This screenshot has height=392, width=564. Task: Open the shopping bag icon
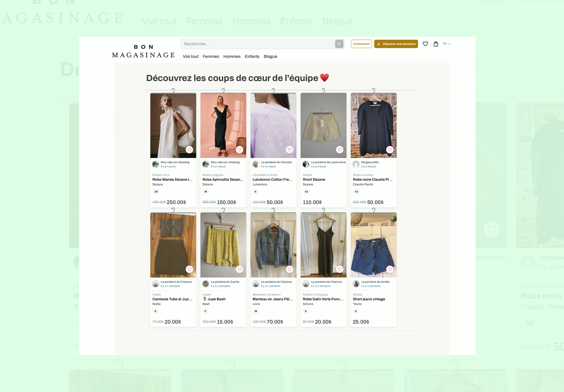tap(436, 44)
